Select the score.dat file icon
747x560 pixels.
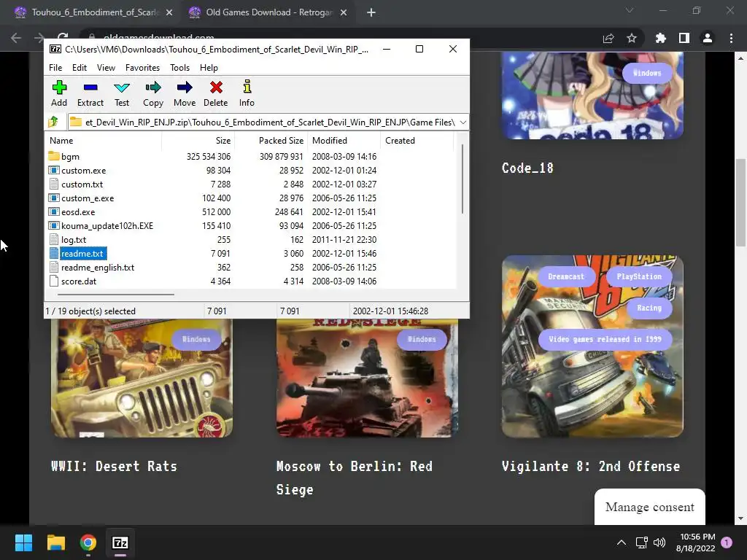[x=54, y=281]
